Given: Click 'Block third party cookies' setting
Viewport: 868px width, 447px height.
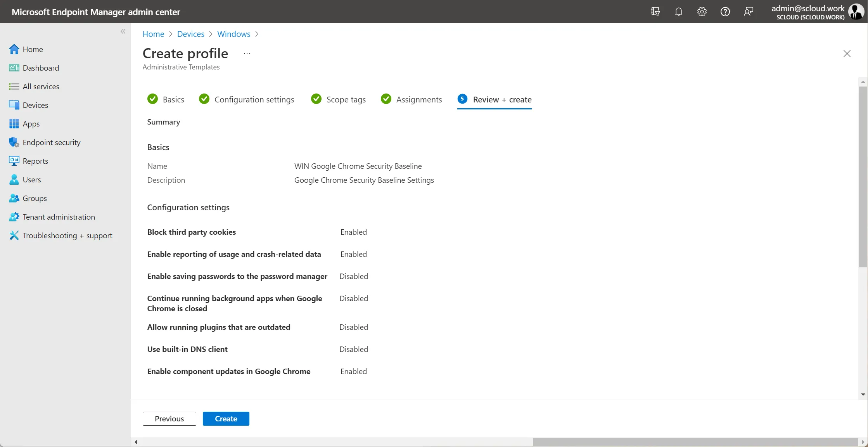Looking at the screenshot, I should pyautogui.click(x=191, y=232).
